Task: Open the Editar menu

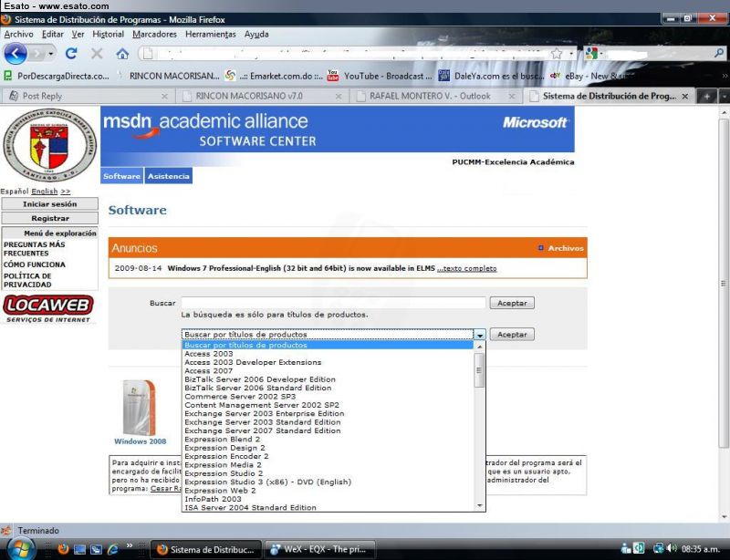Action: (53, 35)
